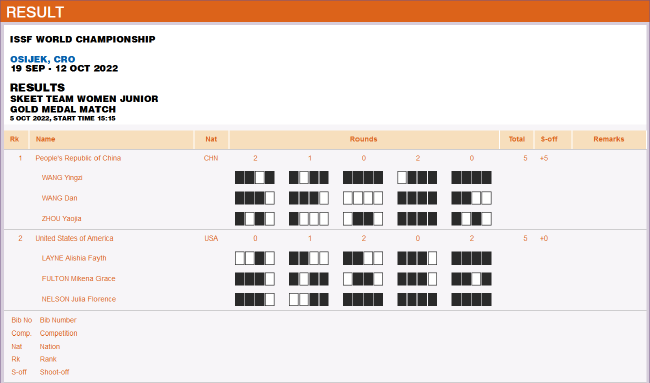Click the Rk column header
650x383 pixels.
[15, 139]
